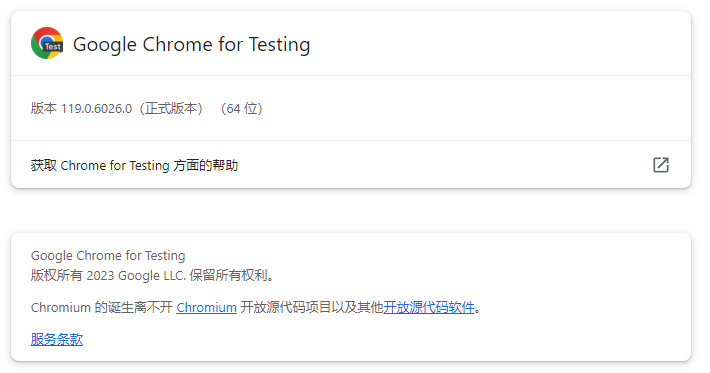This screenshot has height=373, width=710.
Task: Click the word Testing in the header title
Action: point(280,44)
